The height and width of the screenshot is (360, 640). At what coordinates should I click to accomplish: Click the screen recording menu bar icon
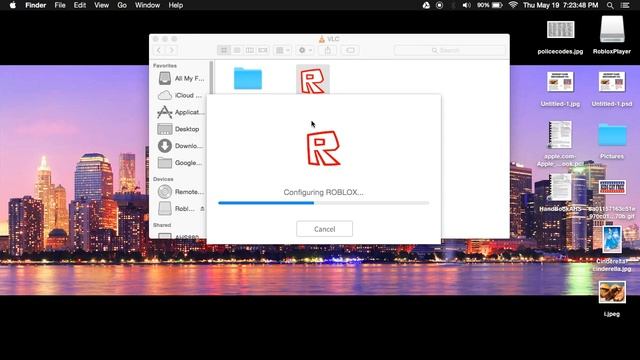click(x=439, y=5)
